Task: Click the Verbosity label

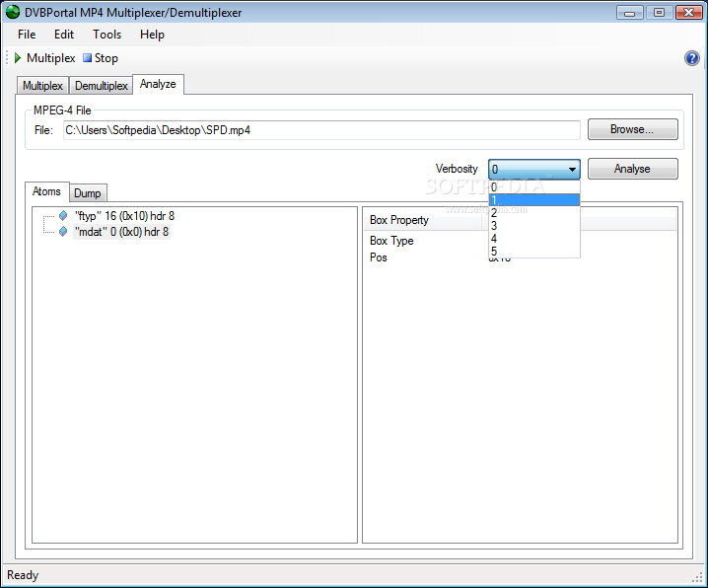Action: coord(457,169)
